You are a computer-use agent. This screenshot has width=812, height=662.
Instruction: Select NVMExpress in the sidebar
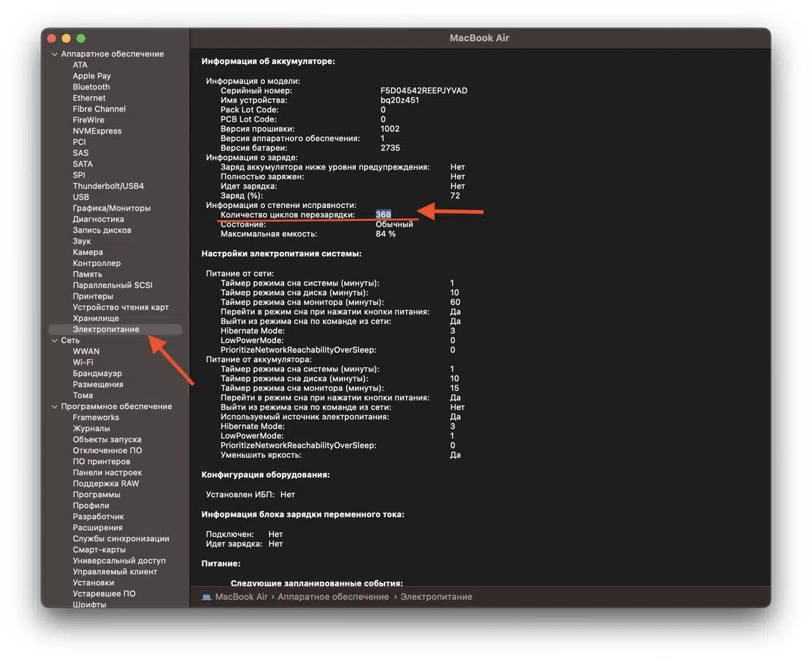click(x=97, y=131)
